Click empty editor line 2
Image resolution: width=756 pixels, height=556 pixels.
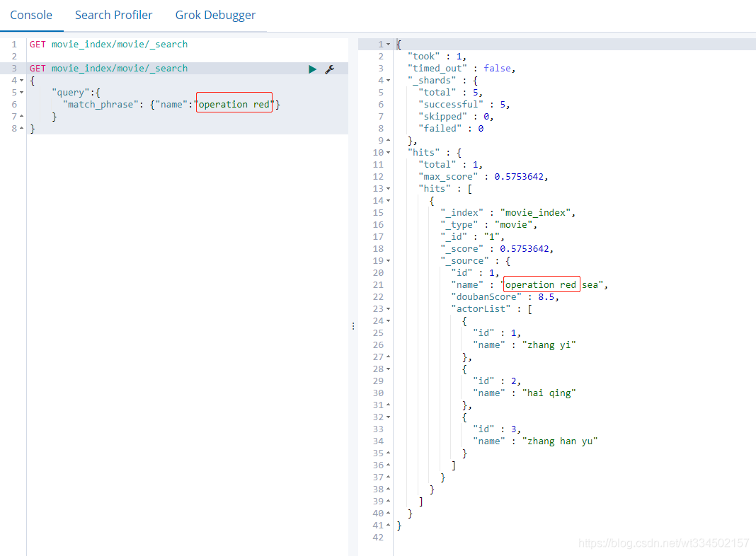[x=187, y=57]
